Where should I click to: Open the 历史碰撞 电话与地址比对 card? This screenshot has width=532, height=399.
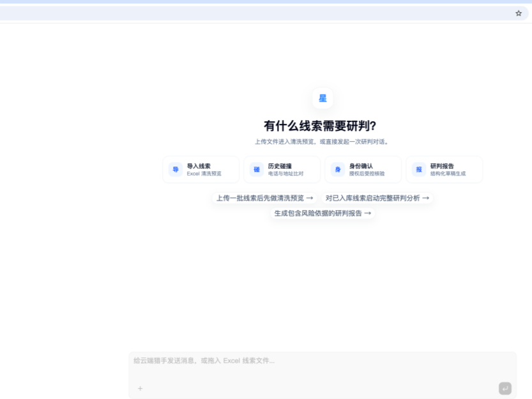click(282, 169)
